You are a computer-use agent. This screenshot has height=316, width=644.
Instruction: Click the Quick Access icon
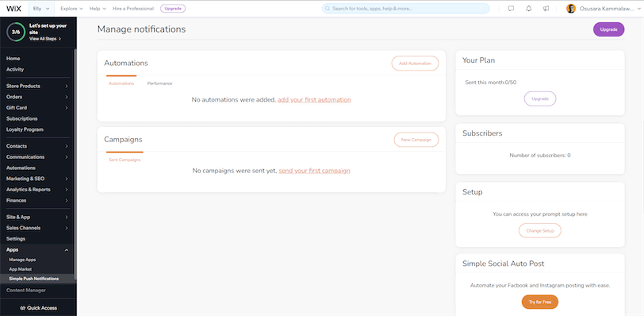point(22,308)
